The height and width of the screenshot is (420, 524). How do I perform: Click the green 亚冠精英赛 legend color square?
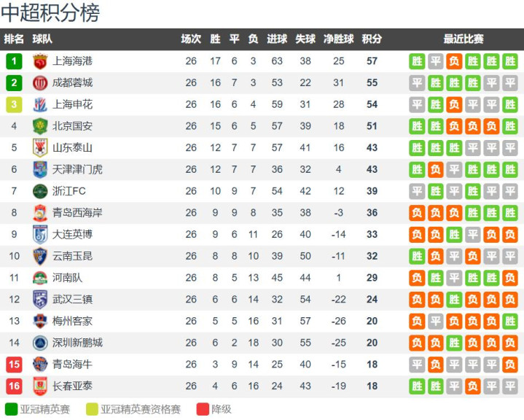click(11, 409)
